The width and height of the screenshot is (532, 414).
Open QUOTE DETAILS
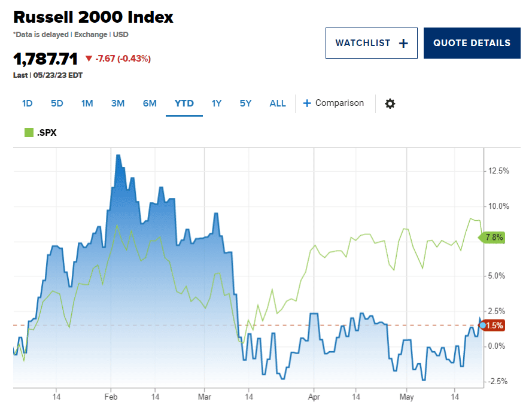tap(472, 43)
